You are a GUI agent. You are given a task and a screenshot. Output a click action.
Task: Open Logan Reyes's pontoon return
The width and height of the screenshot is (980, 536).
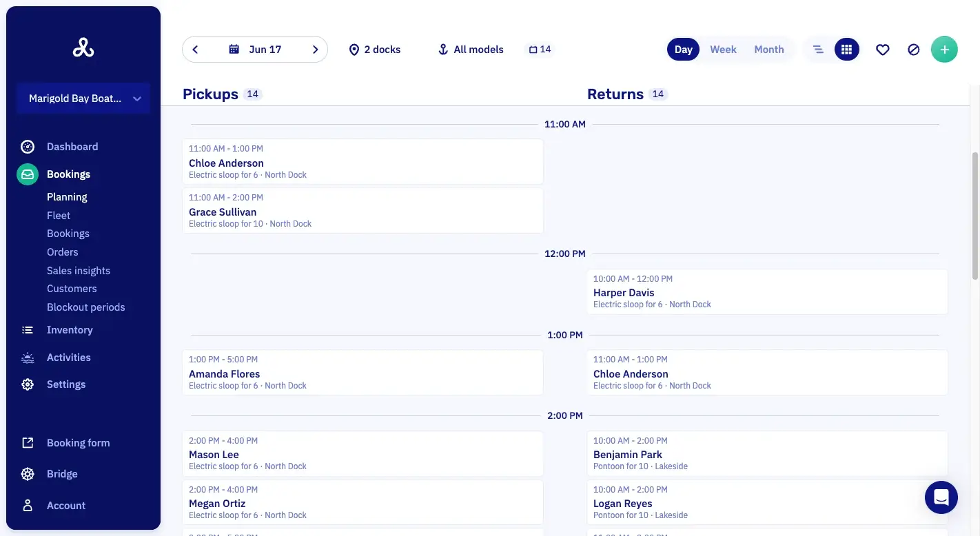(x=767, y=503)
